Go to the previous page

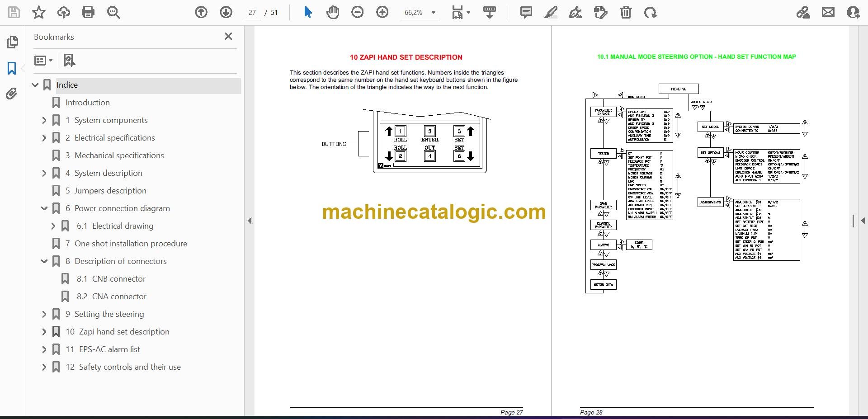[201, 12]
